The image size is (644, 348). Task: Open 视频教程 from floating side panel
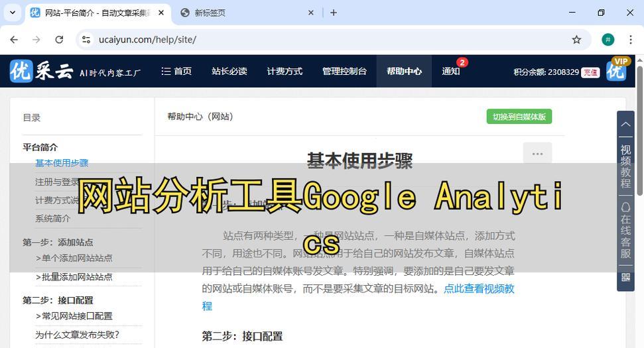(625, 166)
